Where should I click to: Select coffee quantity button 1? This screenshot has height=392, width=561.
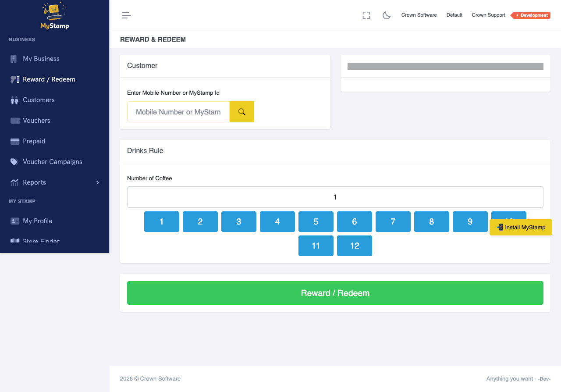point(162,221)
